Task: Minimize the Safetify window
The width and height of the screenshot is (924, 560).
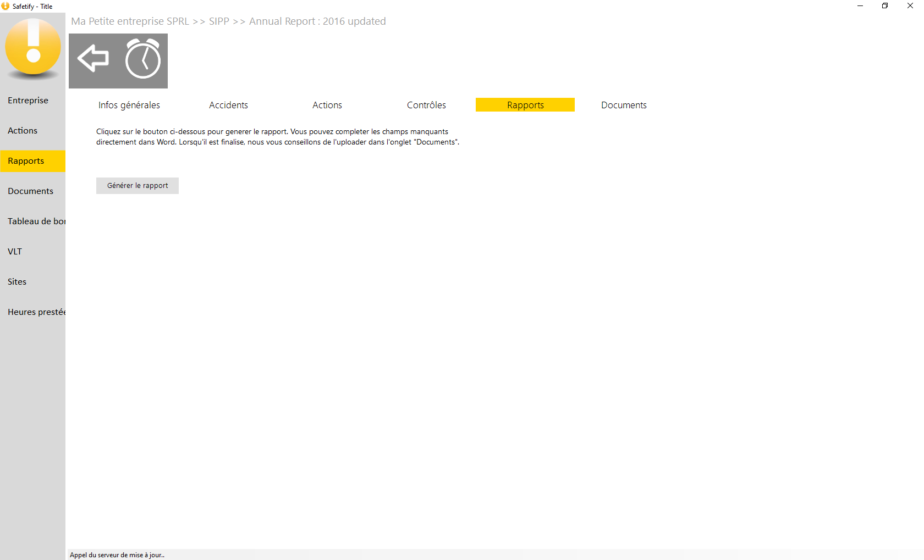Action: (860, 6)
